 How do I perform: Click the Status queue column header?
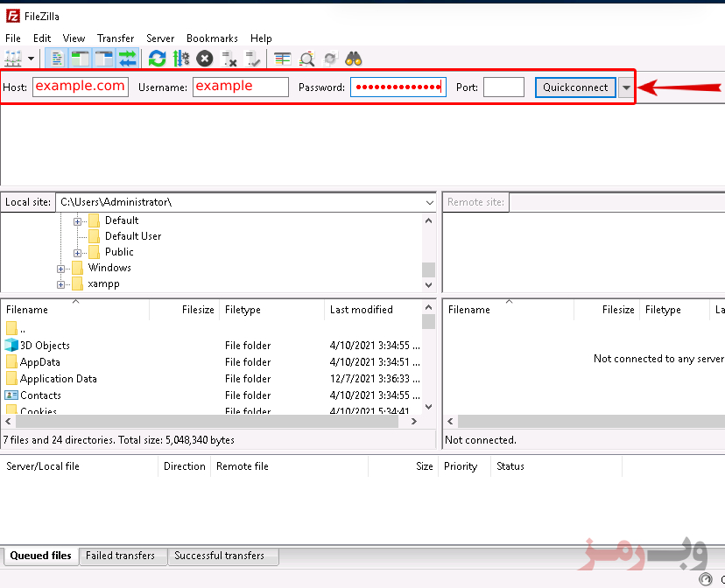(x=557, y=466)
